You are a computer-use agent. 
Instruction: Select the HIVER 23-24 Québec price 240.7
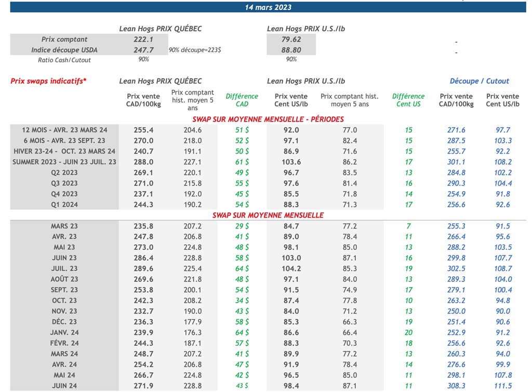tap(143, 151)
